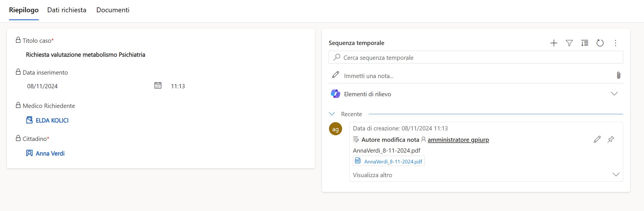The height and width of the screenshot is (211, 644).
Task: Switch to the Riepilogo tab
Action: (x=24, y=10)
